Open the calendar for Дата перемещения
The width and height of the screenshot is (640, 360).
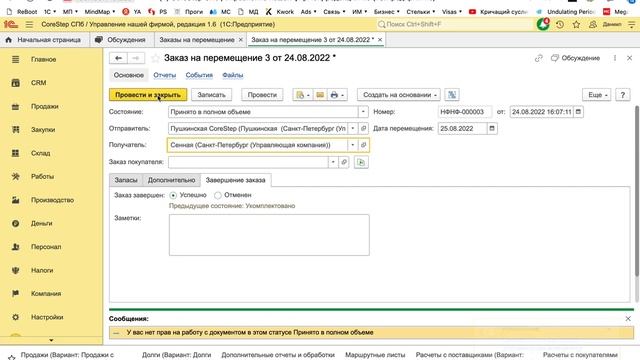point(492,129)
